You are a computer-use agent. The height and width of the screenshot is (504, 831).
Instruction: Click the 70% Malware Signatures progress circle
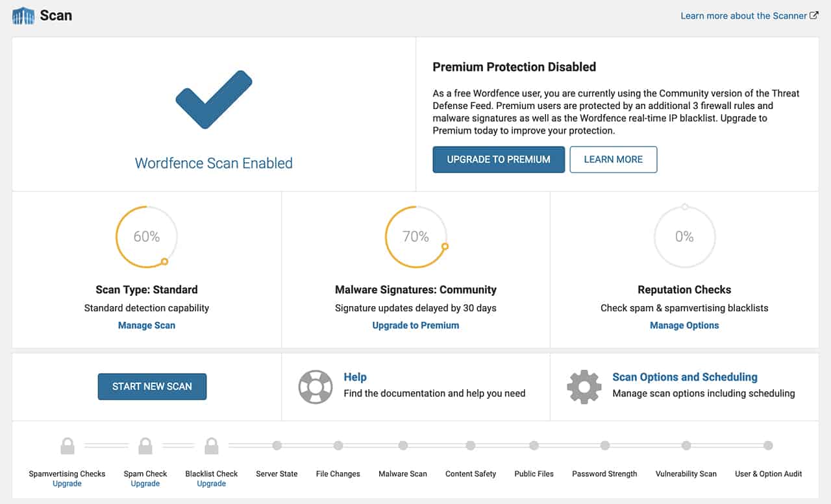[x=415, y=237]
